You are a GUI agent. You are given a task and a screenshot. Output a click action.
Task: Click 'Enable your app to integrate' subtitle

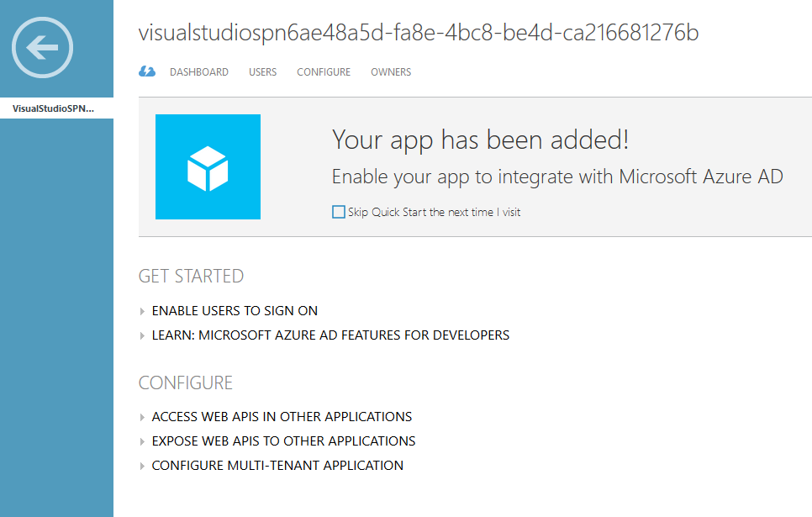coord(557,177)
